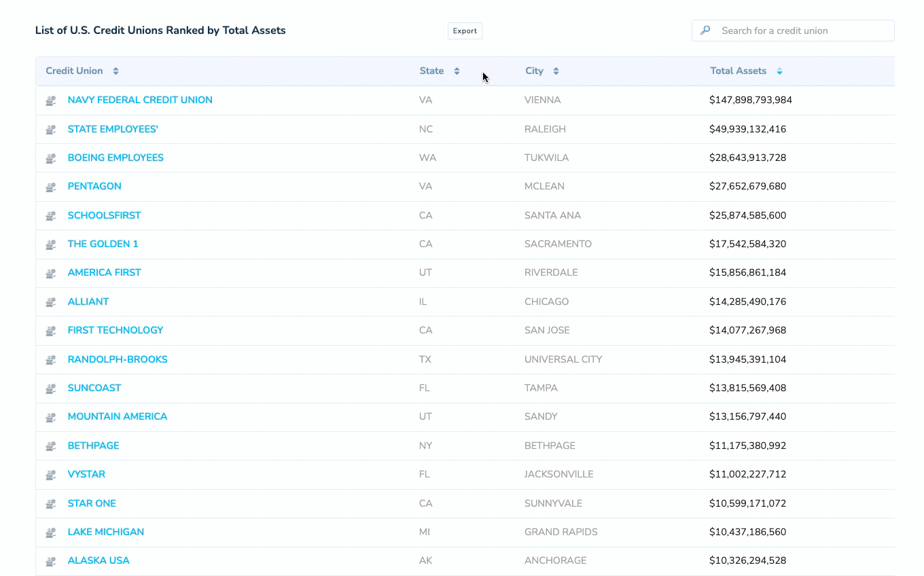The height and width of the screenshot is (576, 924).
Task: Click the icon beside MOUNTAIN AMERICA
Action: click(51, 417)
